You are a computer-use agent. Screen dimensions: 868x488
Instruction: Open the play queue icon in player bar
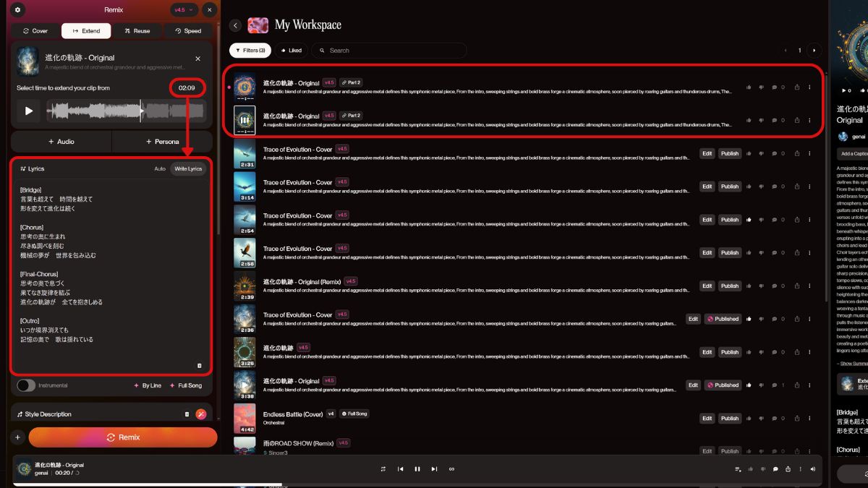coord(738,469)
